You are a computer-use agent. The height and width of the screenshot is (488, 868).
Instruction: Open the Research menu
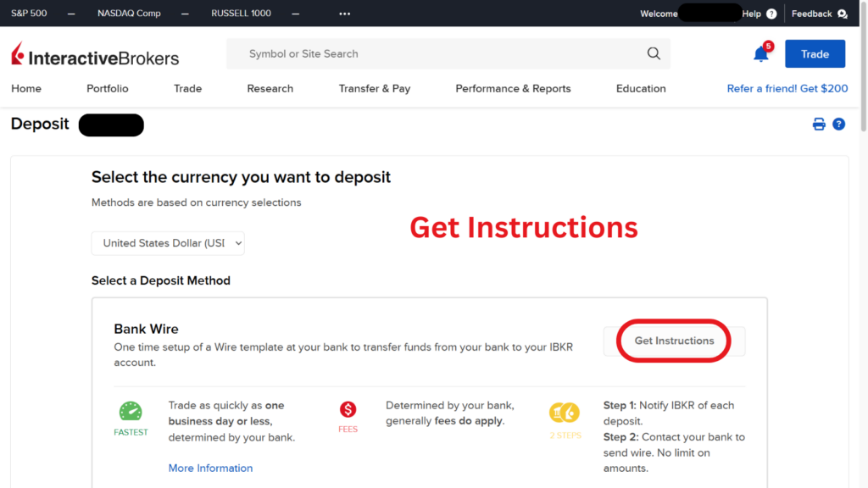coord(270,88)
